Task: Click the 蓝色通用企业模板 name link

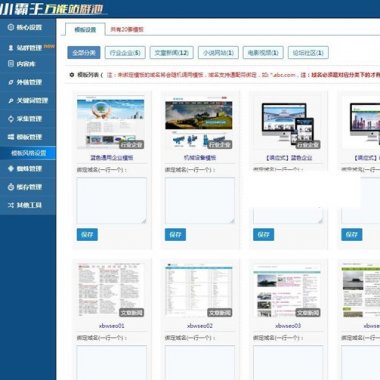Action: click(112, 158)
